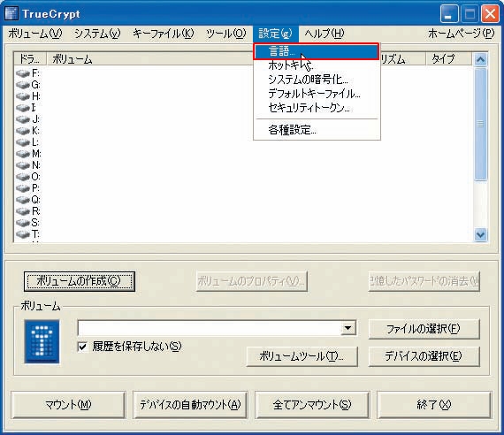Select the O: drive icon
Viewport: 504px width, 435px height.
(23, 177)
